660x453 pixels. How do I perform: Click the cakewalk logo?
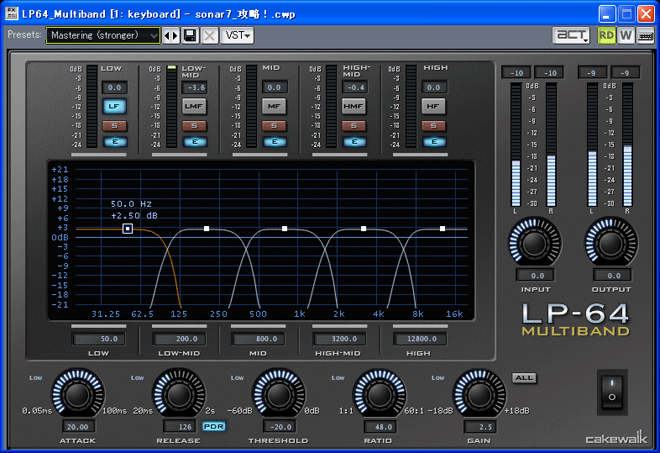point(616,438)
